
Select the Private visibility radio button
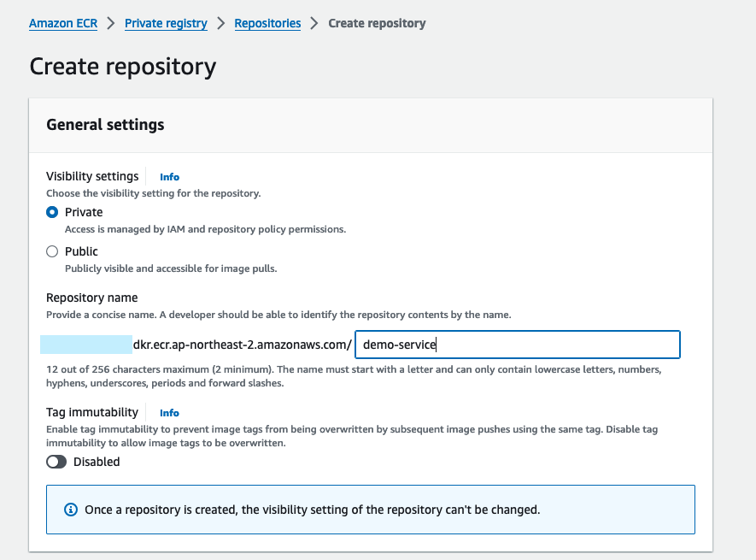click(52, 212)
